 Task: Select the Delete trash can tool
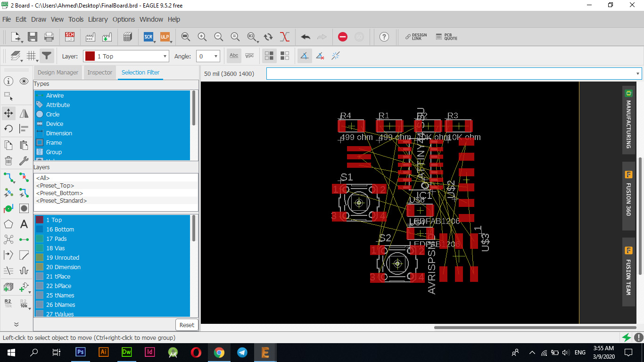8,161
